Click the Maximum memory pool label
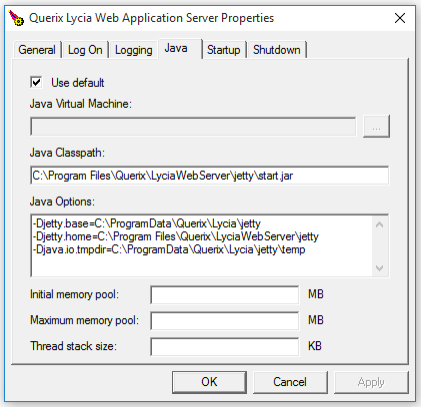The image size is (421, 407). 84,320
